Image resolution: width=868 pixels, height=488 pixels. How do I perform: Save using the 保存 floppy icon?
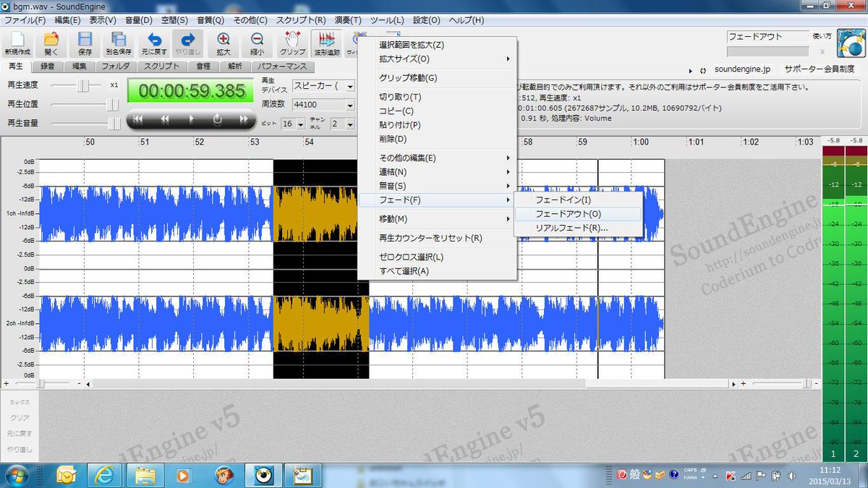[x=85, y=43]
